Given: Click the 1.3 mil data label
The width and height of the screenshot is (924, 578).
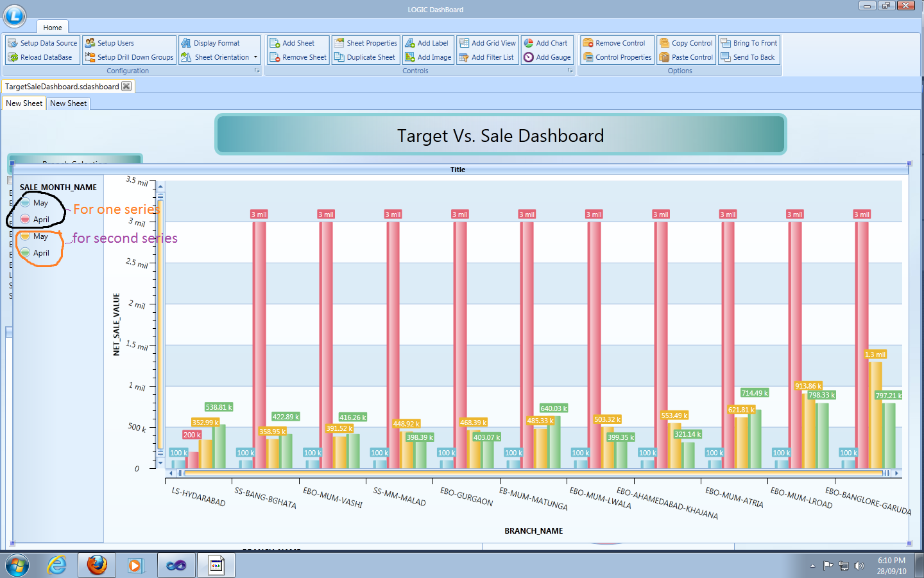Looking at the screenshot, I should point(875,355).
